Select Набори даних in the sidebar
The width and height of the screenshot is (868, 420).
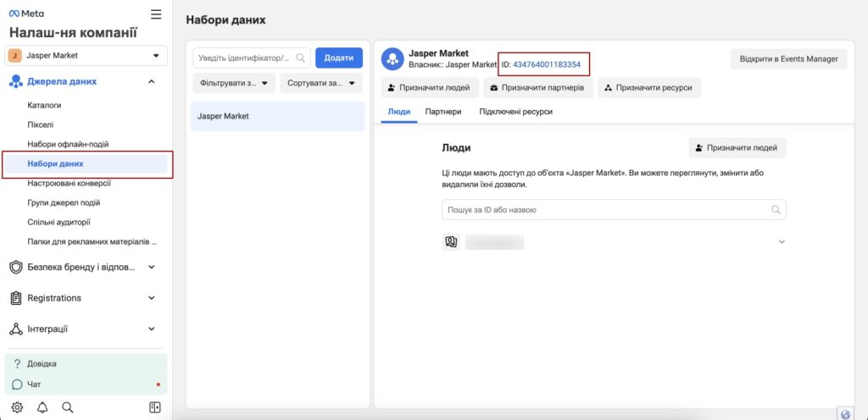pyautogui.click(x=86, y=164)
